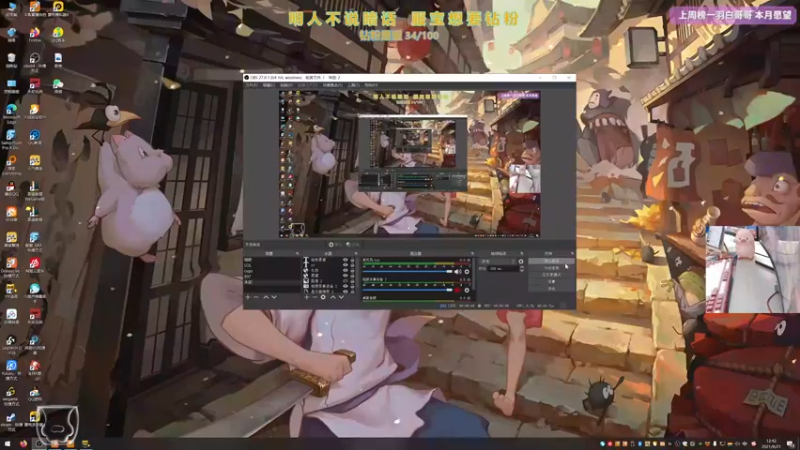Unmute the video capture device red speaker icon
This screenshot has height=450, width=800.
(x=457, y=290)
